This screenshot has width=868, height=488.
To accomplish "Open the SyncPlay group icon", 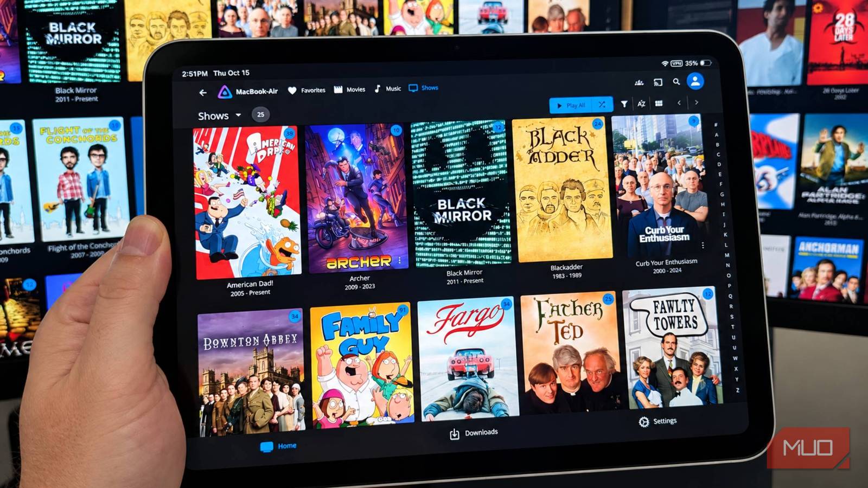I will [639, 83].
